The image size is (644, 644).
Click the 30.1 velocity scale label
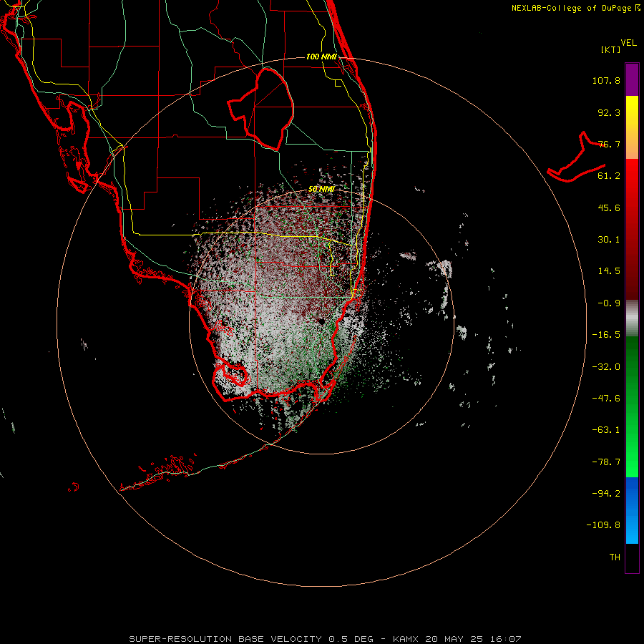point(609,240)
